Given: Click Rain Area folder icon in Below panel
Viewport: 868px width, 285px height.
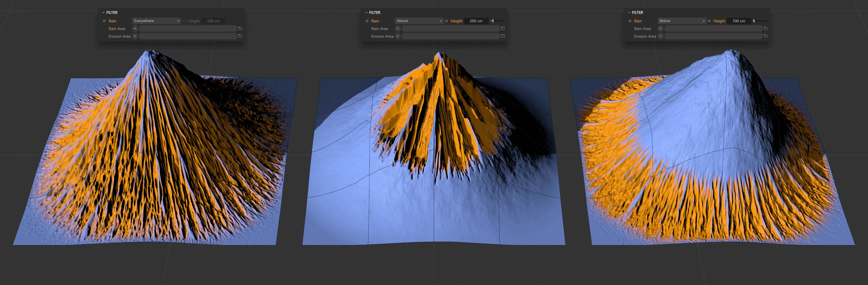Looking at the screenshot, I should point(765,29).
